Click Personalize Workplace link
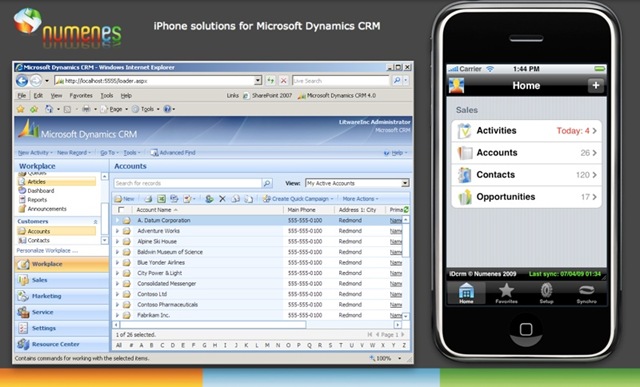640x387 pixels. 47,251
